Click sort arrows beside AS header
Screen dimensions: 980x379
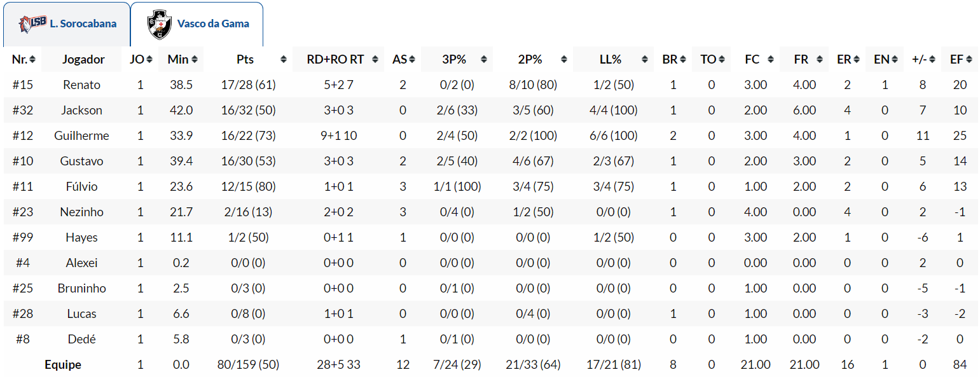click(412, 60)
